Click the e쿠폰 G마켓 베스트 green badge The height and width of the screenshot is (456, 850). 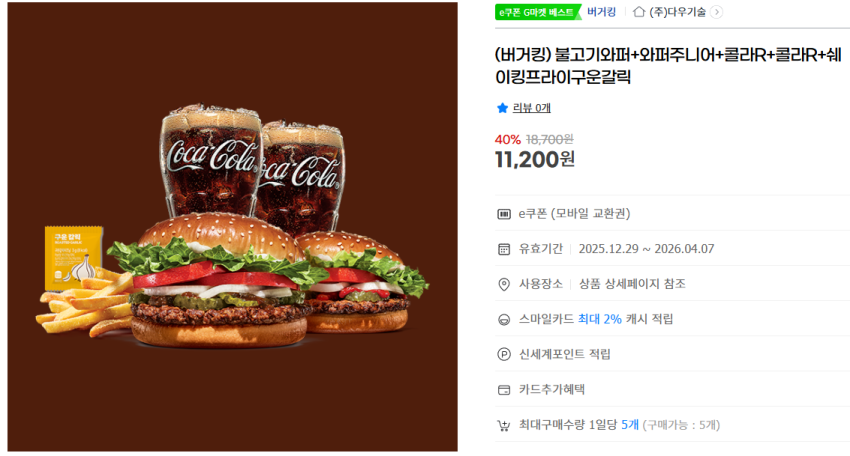(x=537, y=12)
